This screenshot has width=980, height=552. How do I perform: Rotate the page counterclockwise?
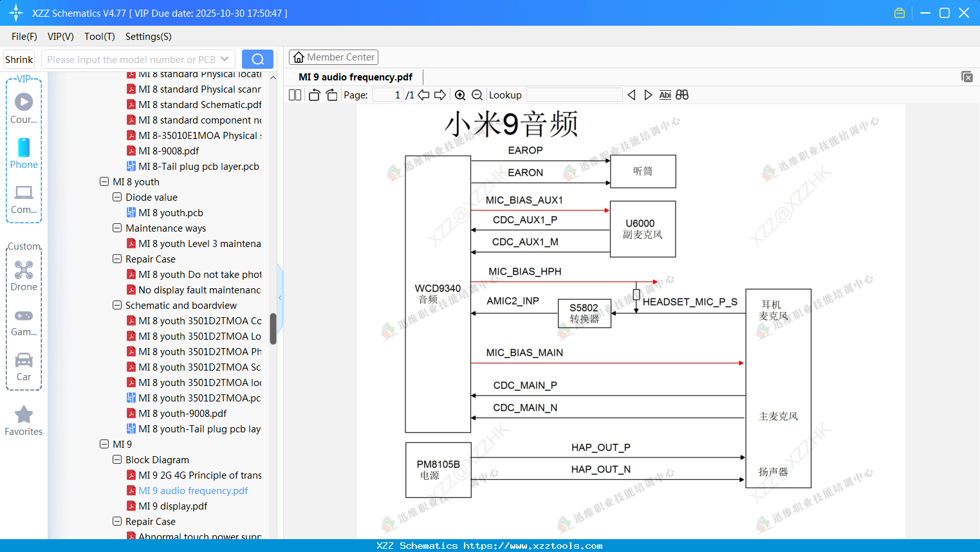tap(314, 95)
